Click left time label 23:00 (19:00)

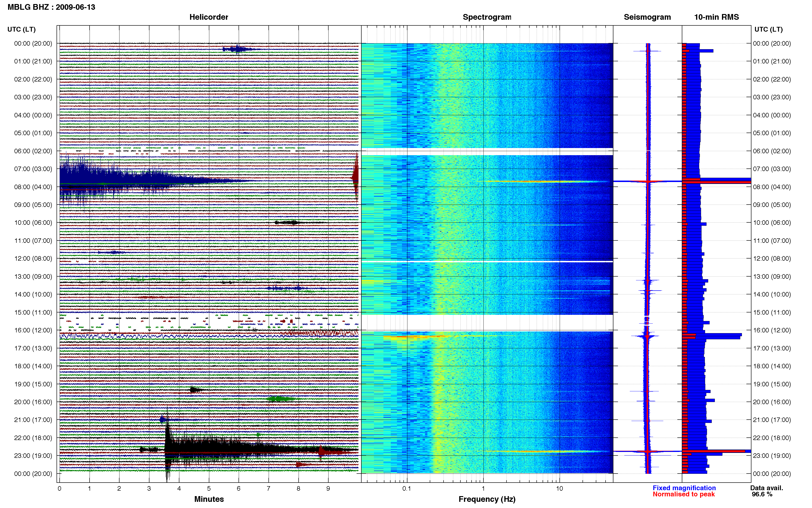[x=33, y=455]
